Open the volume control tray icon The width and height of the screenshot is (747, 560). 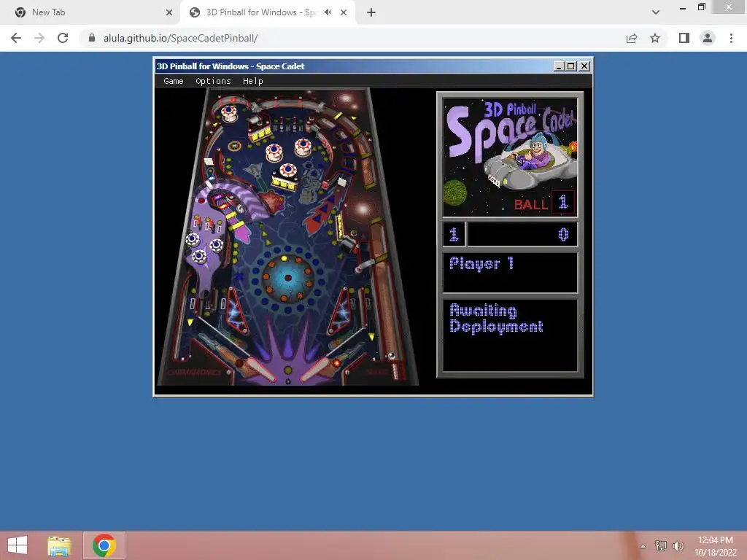pyautogui.click(x=678, y=546)
